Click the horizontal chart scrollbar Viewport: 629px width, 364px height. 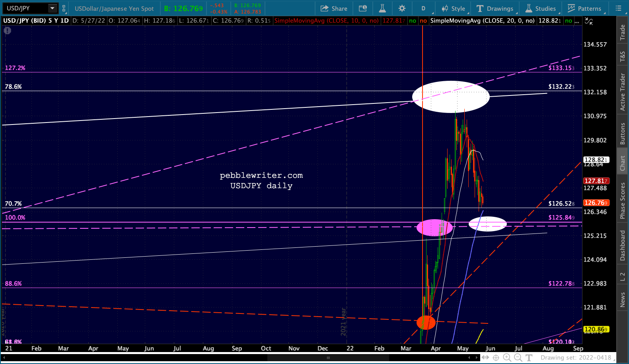(x=328, y=358)
